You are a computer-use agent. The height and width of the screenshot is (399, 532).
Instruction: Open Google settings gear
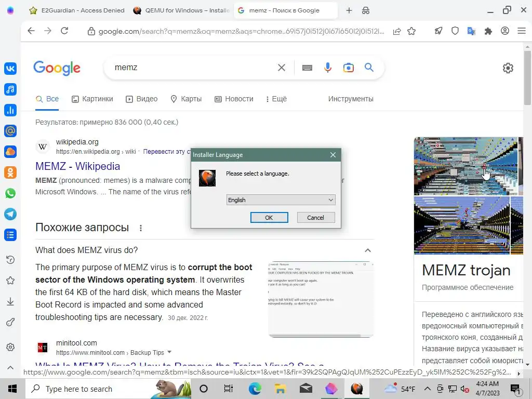tap(508, 68)
